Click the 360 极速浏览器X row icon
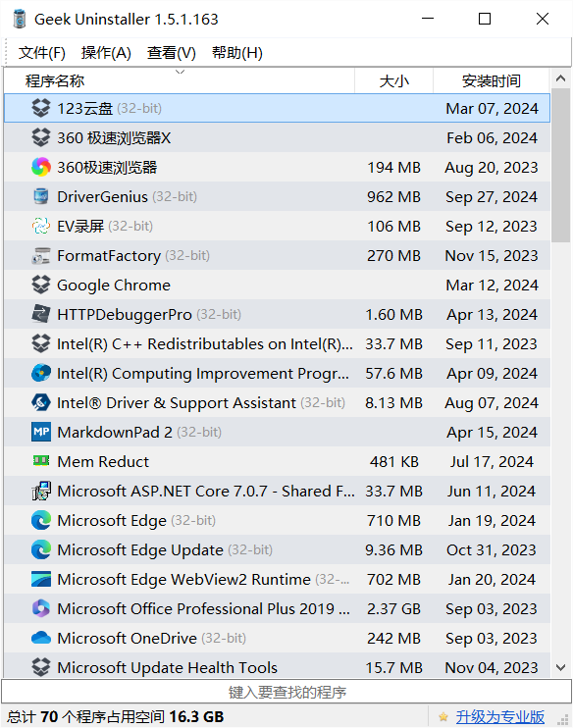The image size is (573, 728). pos(41,137)
